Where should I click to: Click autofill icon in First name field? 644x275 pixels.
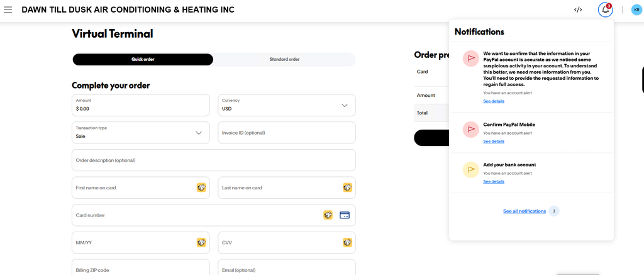click(x=201, y=188)
